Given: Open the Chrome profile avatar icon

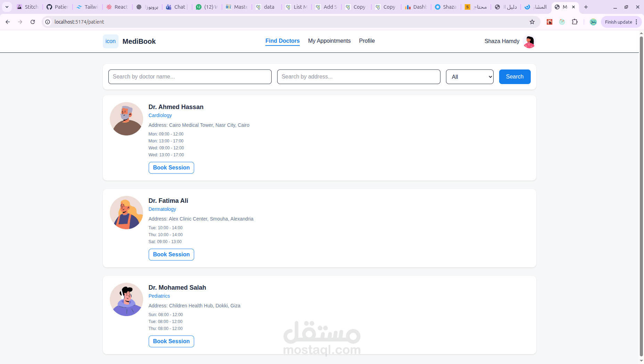Looking at the screenshot, I should [593, 22].
